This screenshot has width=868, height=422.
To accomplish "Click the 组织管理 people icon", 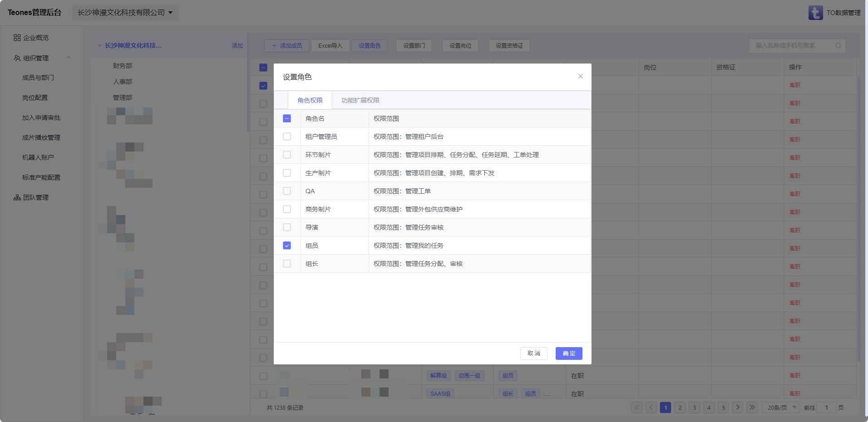I will point(17,58).
